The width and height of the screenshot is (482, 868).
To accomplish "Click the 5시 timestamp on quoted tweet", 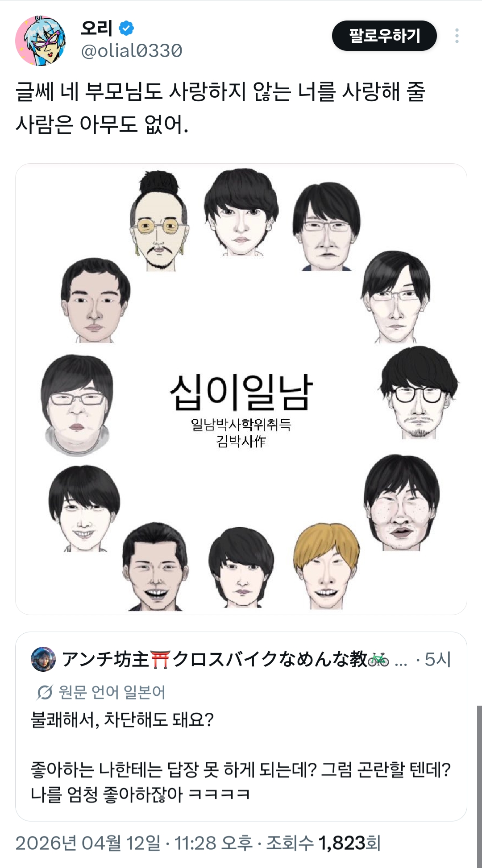I will pos(438,659).
